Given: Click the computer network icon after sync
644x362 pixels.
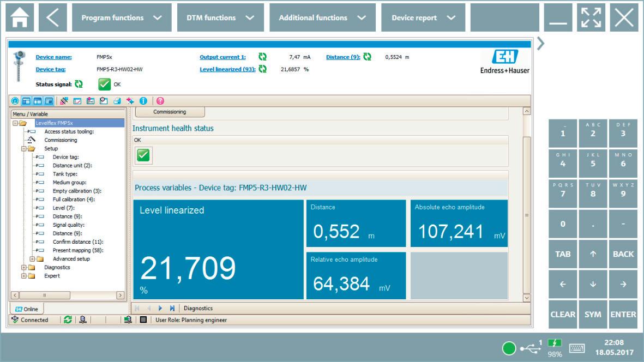Looking at the screenshot, I should 82,319.
